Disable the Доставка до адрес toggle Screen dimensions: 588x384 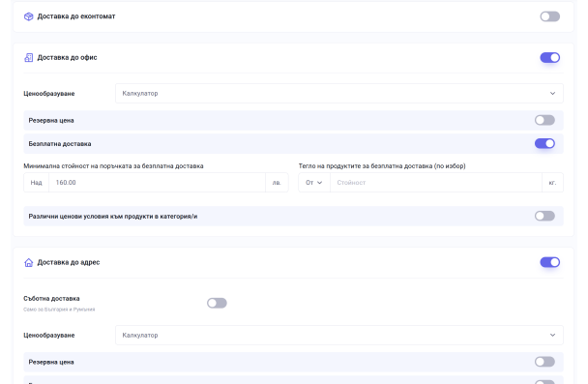(x=549, y=262)
